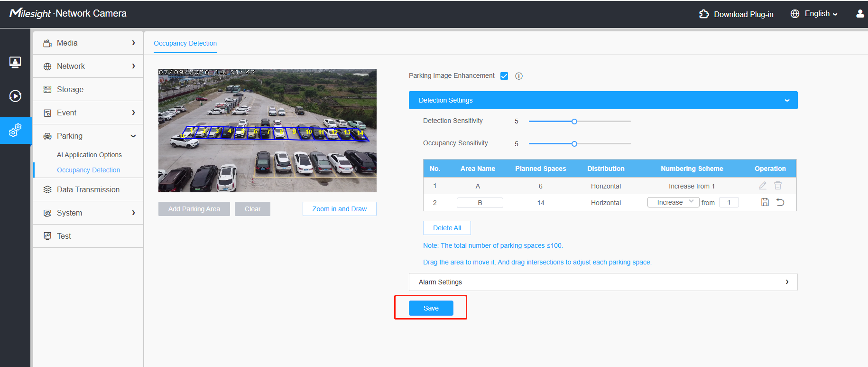Click the Add Parking Area button
Viewport: 868px width, 367px height.
tap(194, 209)
